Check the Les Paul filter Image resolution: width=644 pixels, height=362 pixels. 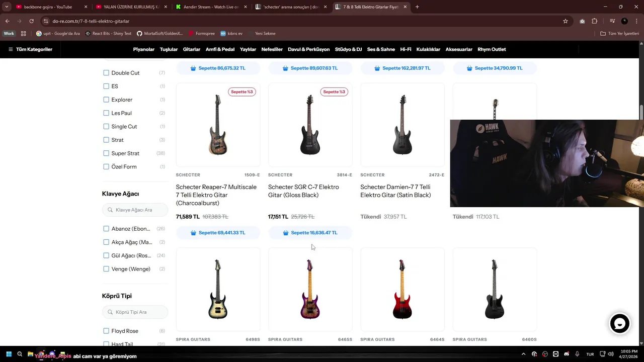pyautogui.click(x=106, y=113)
